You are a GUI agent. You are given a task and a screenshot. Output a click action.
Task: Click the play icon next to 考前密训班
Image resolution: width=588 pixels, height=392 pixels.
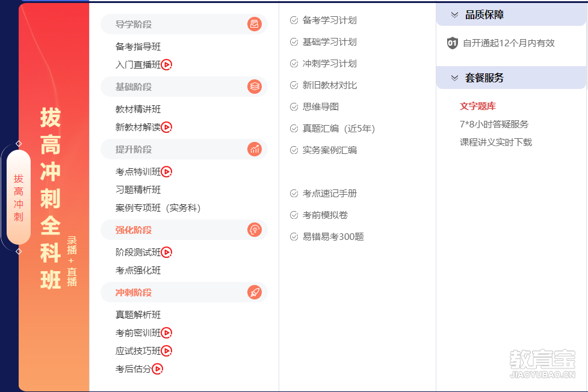pos(167,333)
